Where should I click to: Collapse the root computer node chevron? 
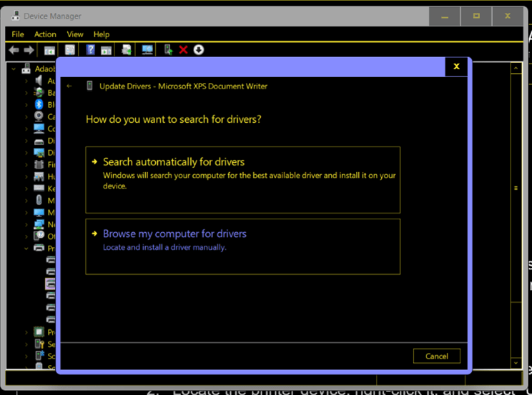14,69
